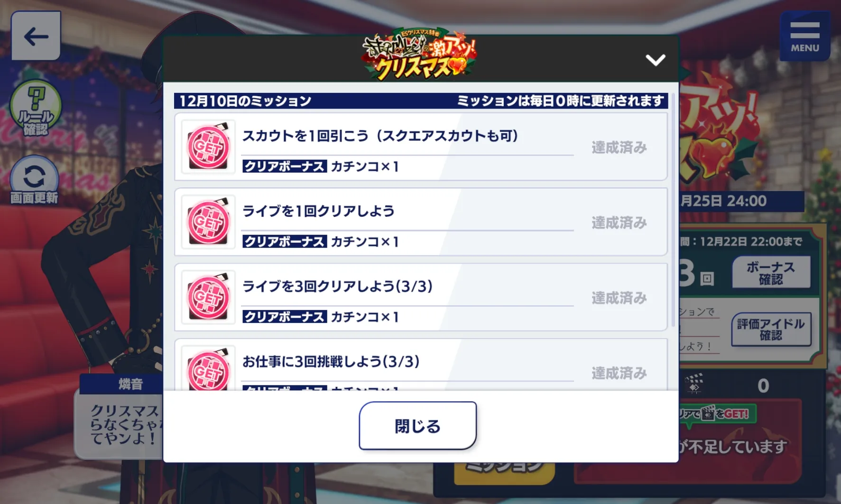Screen dimensions: 841x504
Task: Click GET icon for ライブを1回クリア mission
Action: (x=208, y=222)
